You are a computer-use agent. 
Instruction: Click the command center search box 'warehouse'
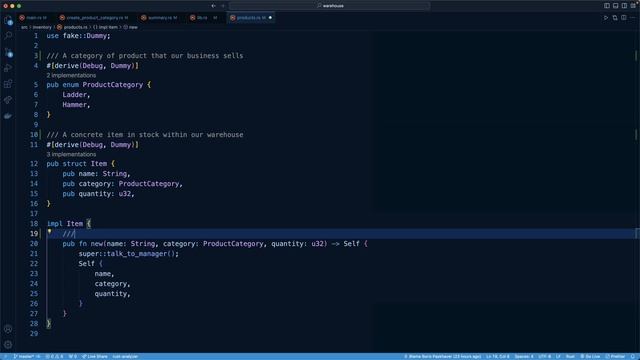(329, 6)
